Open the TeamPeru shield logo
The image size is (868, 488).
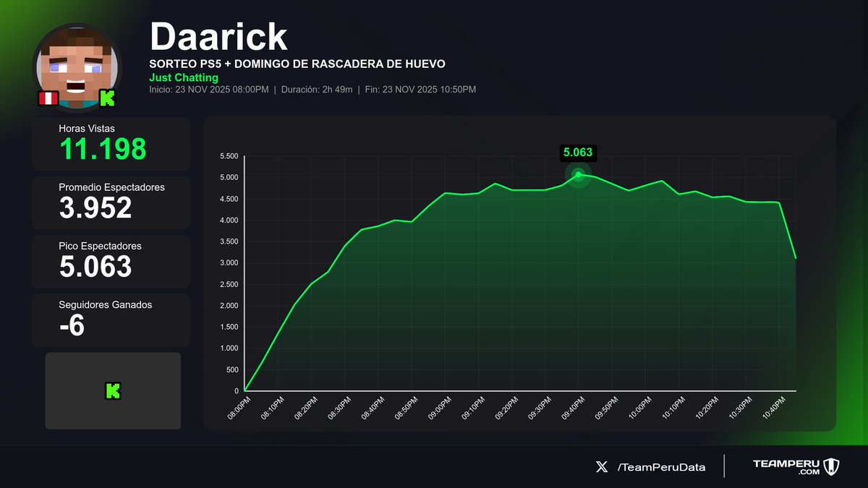830,467
